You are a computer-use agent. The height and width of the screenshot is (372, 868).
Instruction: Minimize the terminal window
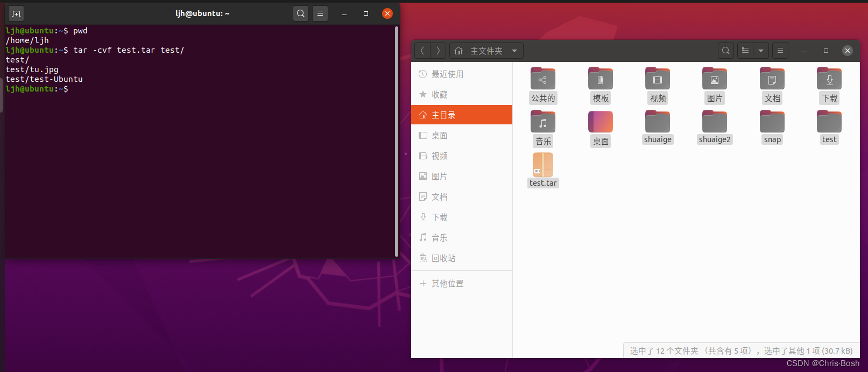[344, 13]
